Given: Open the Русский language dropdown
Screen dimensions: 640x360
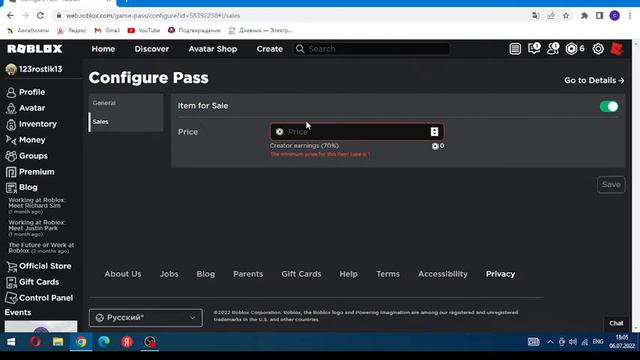Looking at the screenshot, I should coord(146,318).
